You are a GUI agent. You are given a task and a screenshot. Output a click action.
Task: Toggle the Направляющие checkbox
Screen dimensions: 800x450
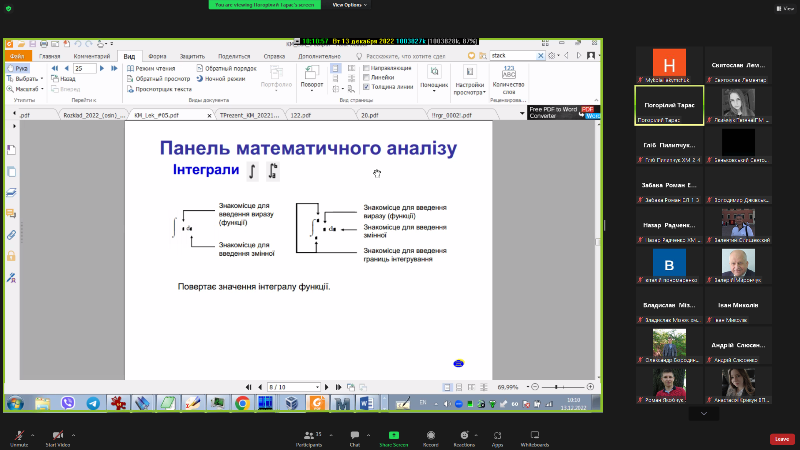coord(365,68)
